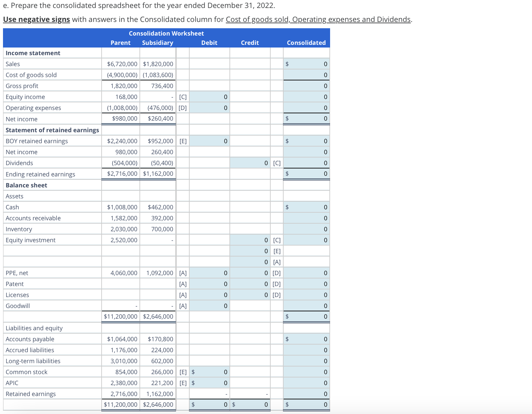Click the total Debit field in bottom row
This screenshot has height=414, width=532.
point(210,404)
